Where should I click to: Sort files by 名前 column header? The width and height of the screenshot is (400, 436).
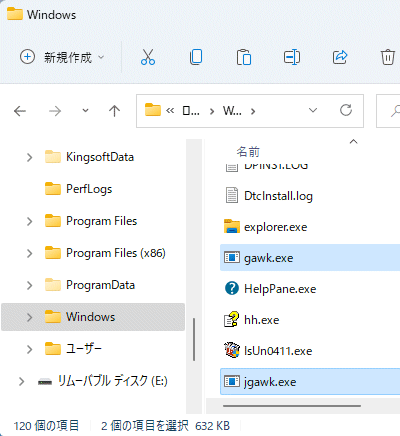[x=248, y=152]
